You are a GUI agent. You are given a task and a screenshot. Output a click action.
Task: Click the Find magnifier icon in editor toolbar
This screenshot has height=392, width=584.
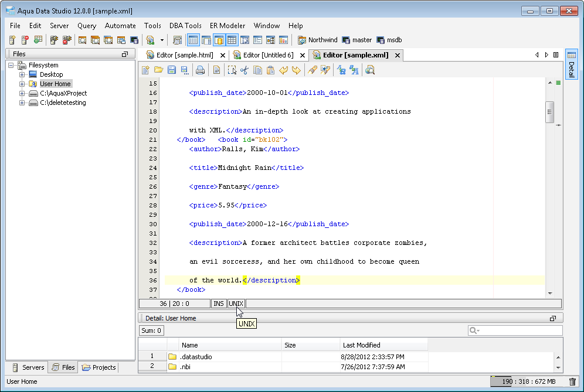[370, 70]
